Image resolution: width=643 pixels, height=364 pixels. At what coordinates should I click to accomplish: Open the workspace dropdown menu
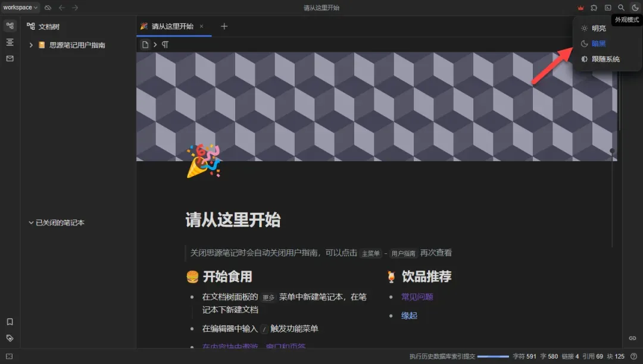pyautogui.click(x=20, y=7)
